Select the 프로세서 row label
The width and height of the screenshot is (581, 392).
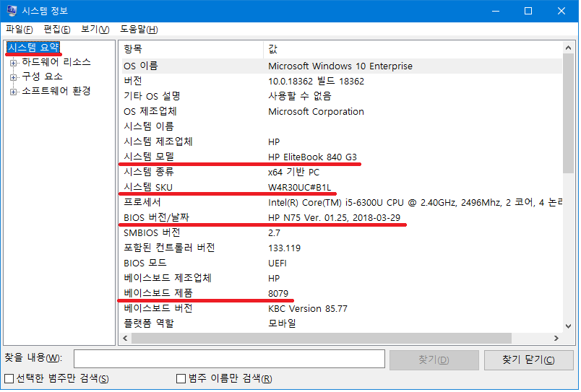142,202
